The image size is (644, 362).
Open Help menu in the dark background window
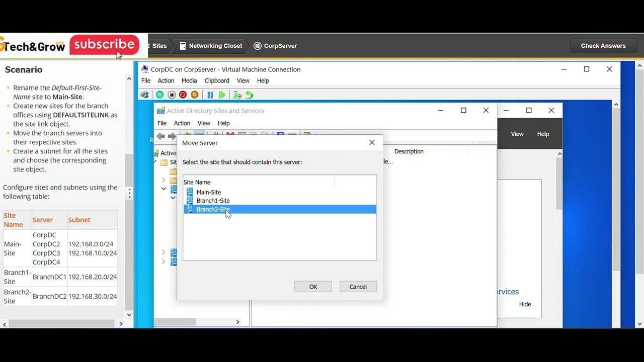pyautogui.click(x=543, y=134)
